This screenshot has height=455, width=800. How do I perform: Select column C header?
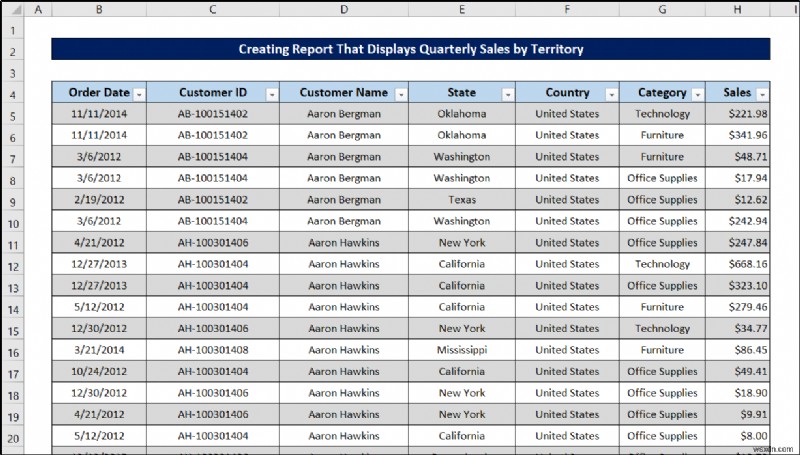[x=213, y=9]
